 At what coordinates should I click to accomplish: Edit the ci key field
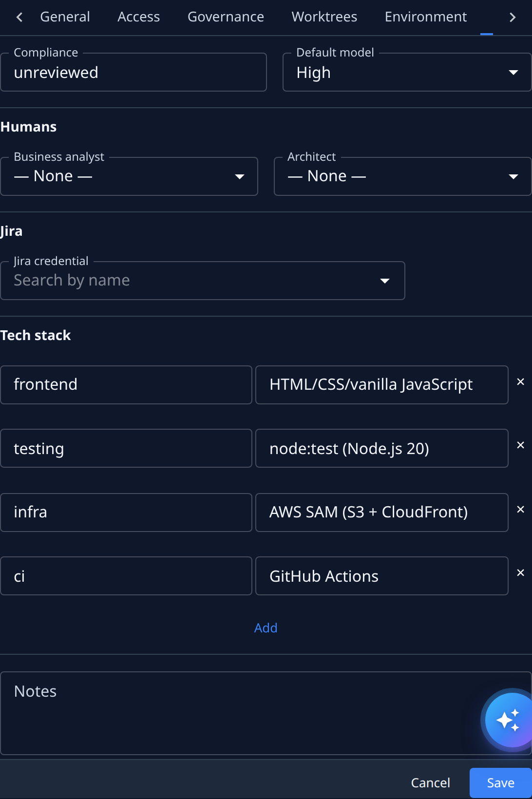(126, 576)
